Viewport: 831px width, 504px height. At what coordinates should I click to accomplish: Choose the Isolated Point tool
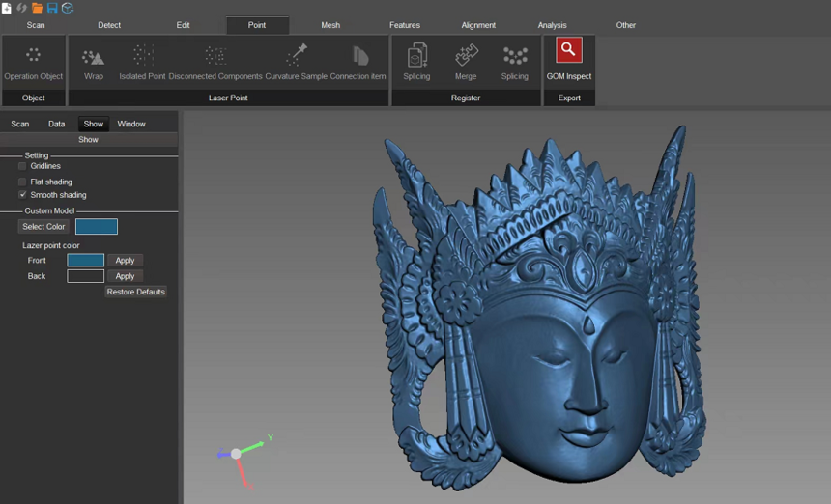pyautogui.click(x=142, y=63)
